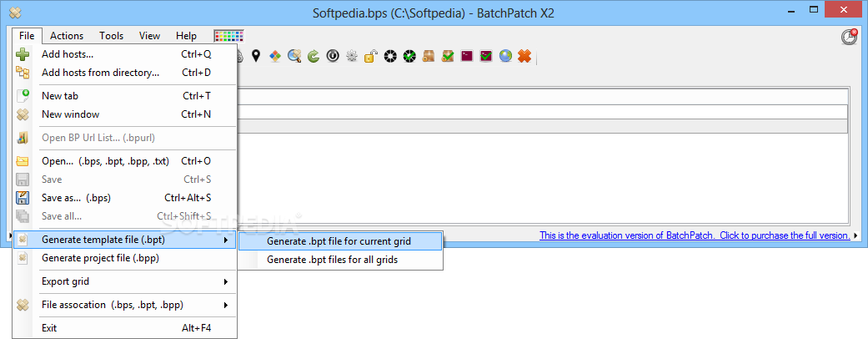Click the BatchPatch app icon in title bar
The height and width of the screenshot is (339, 868).
16,13
